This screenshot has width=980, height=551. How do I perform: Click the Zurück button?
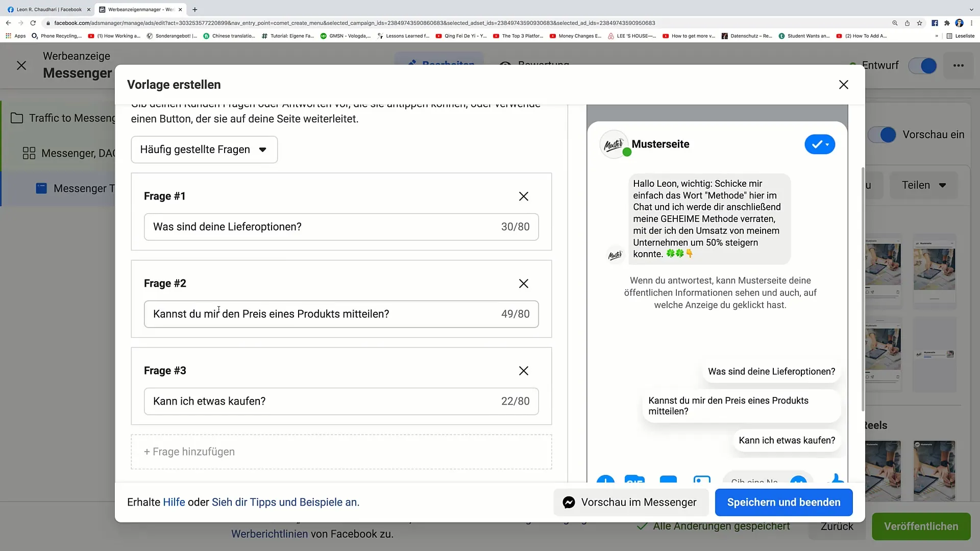pos(837,527)
